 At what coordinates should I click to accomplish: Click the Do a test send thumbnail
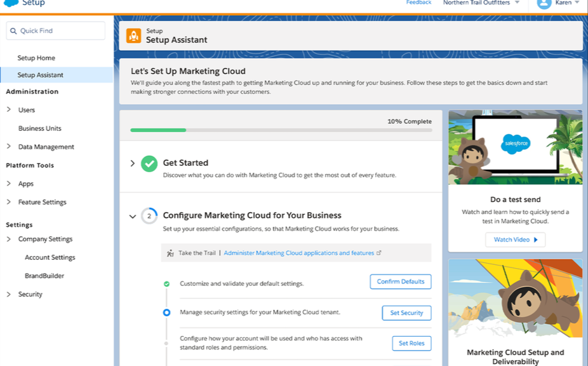[x=515, y=147]
